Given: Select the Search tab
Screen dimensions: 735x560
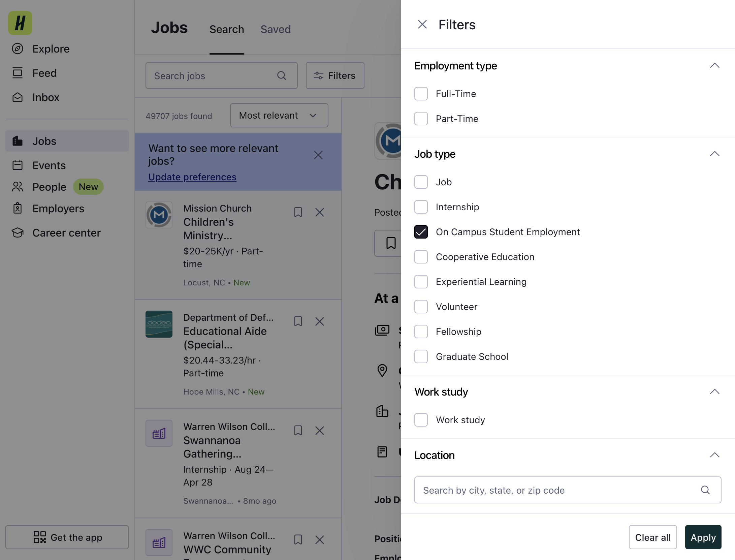Looking at the screenshot, I should pyautogui.click(x=227, y=29).
